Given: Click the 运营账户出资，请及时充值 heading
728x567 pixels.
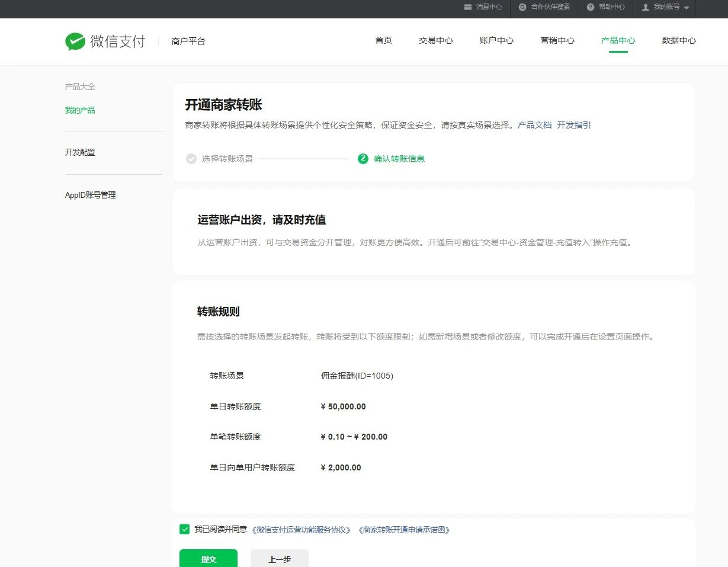Looking at the screenshot, I should [x=262, y=220].
